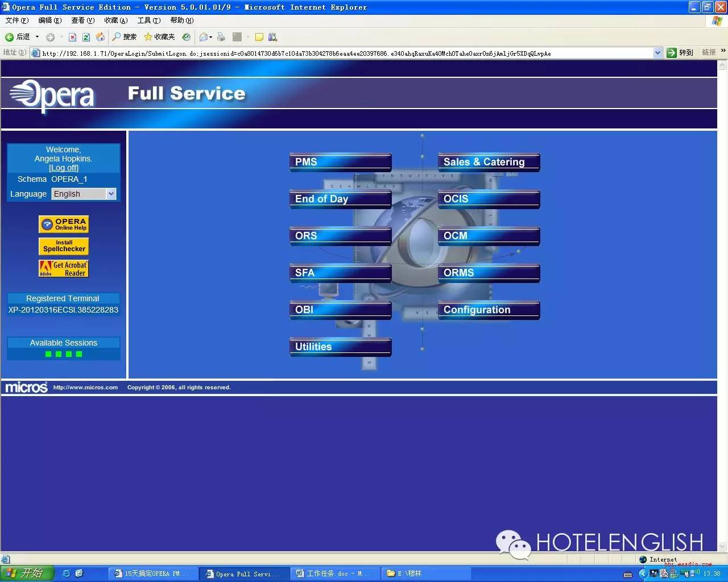The height and width of the screenshot is (582, 728).
Task: Click the Registered Terminal ID text
Action: coord(64,310)
